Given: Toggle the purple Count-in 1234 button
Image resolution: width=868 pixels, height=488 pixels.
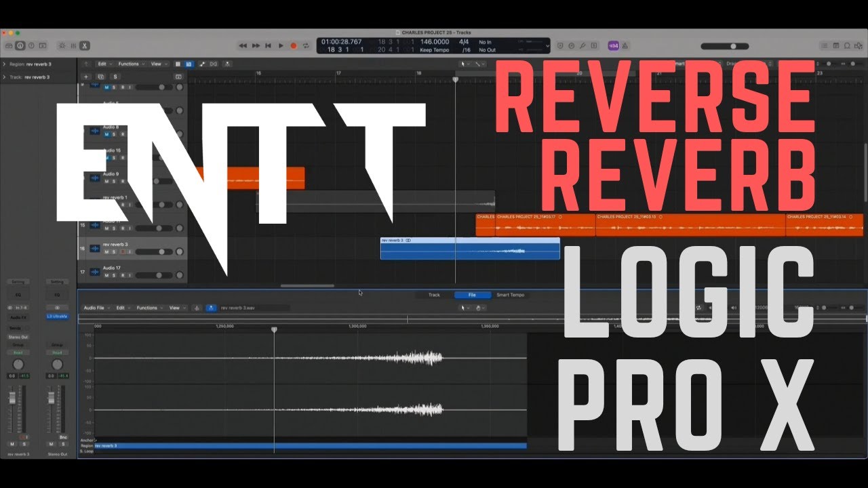Looking at the screenshot, I should pyautogui.click(x=613, y=45).
